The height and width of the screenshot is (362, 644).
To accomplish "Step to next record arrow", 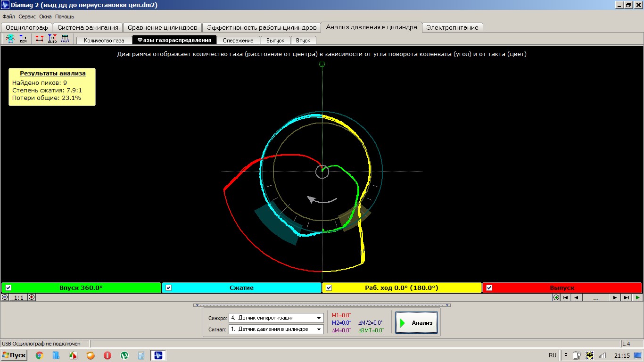I will (615, 297).
